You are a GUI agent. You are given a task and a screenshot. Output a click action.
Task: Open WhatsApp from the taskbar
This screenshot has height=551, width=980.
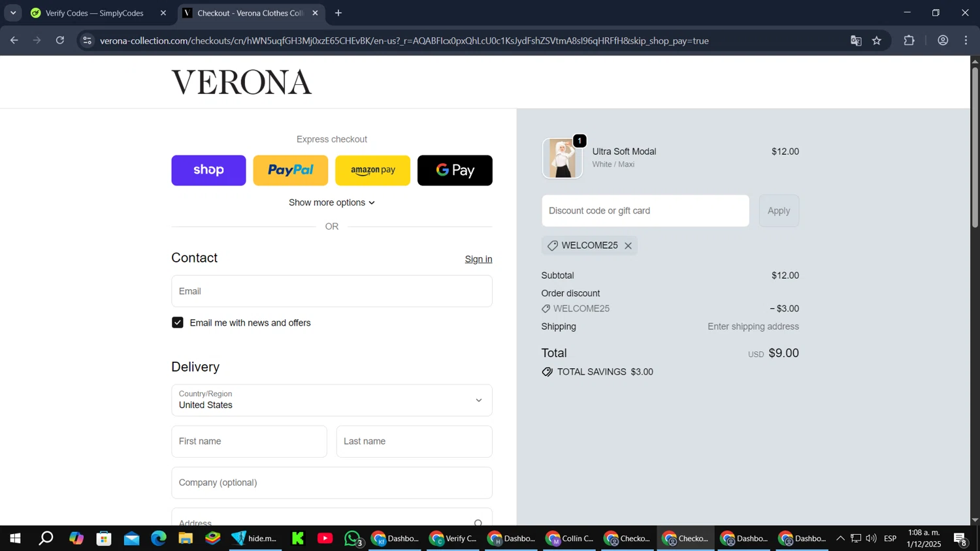353,539
